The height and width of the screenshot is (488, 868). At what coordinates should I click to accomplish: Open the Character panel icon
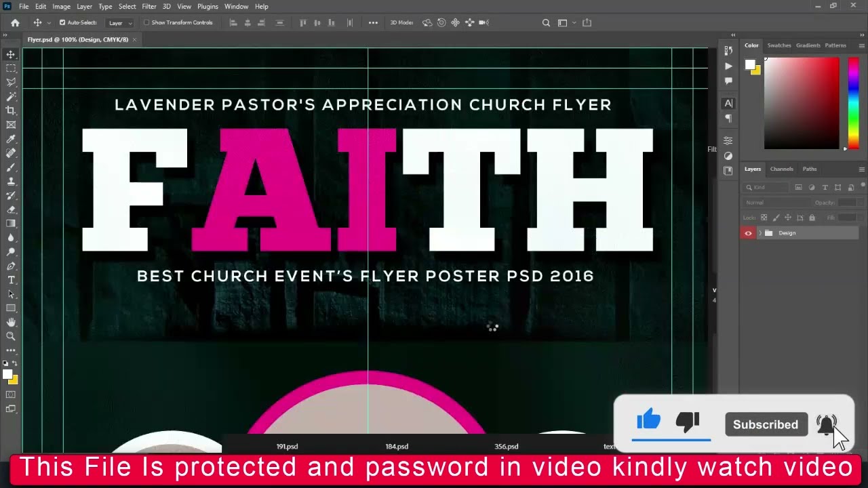[728, 103]
